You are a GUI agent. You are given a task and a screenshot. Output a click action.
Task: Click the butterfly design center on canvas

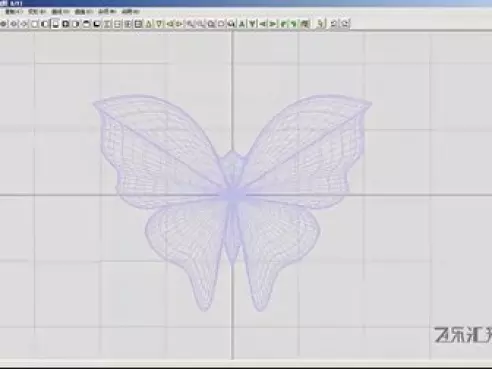click(x=233, y=194)
